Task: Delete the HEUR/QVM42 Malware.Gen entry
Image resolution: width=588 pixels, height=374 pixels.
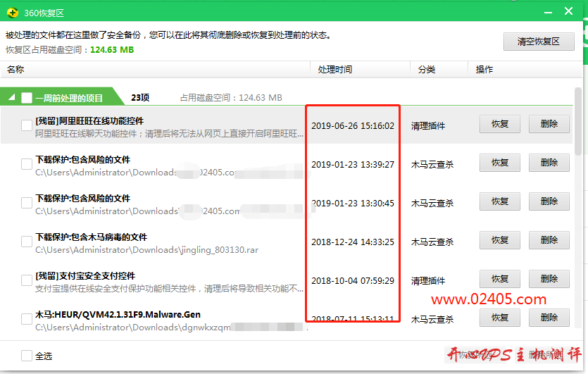Action: pyautogui.click(x=549, y=318)
